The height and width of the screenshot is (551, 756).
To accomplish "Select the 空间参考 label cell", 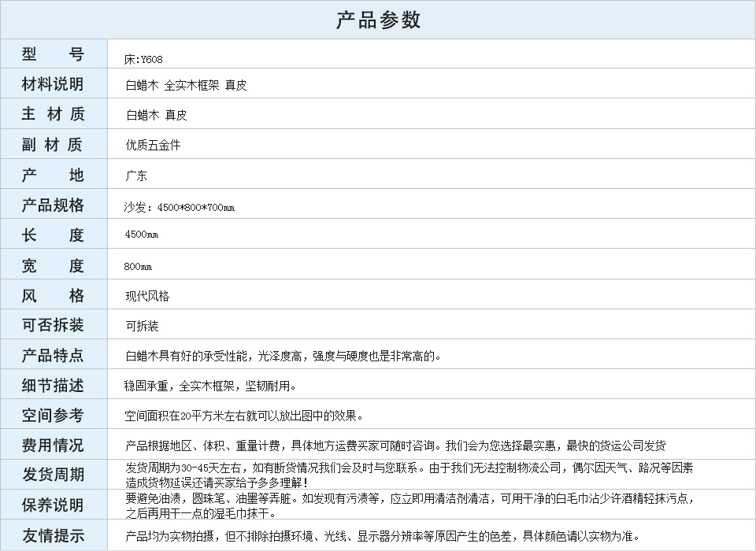I will click(x=54, y=415).
